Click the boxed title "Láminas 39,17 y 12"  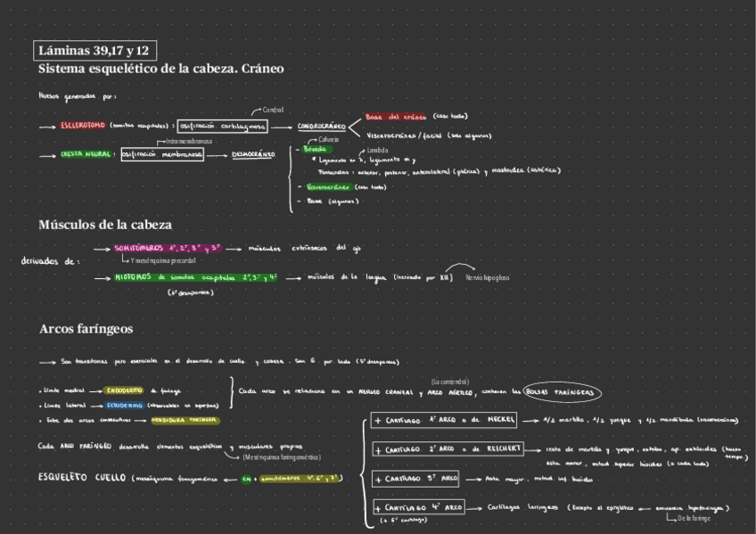(94, 50)
